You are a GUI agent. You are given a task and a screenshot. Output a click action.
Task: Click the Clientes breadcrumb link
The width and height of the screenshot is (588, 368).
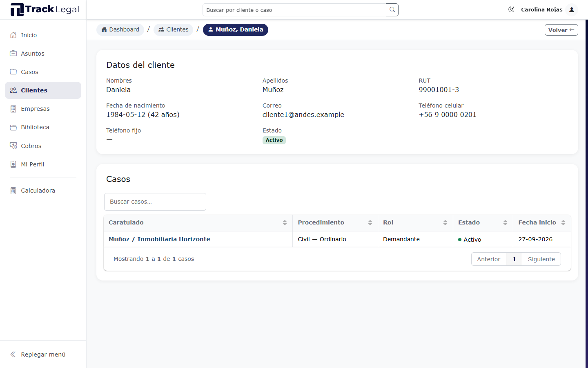(173, 29)
